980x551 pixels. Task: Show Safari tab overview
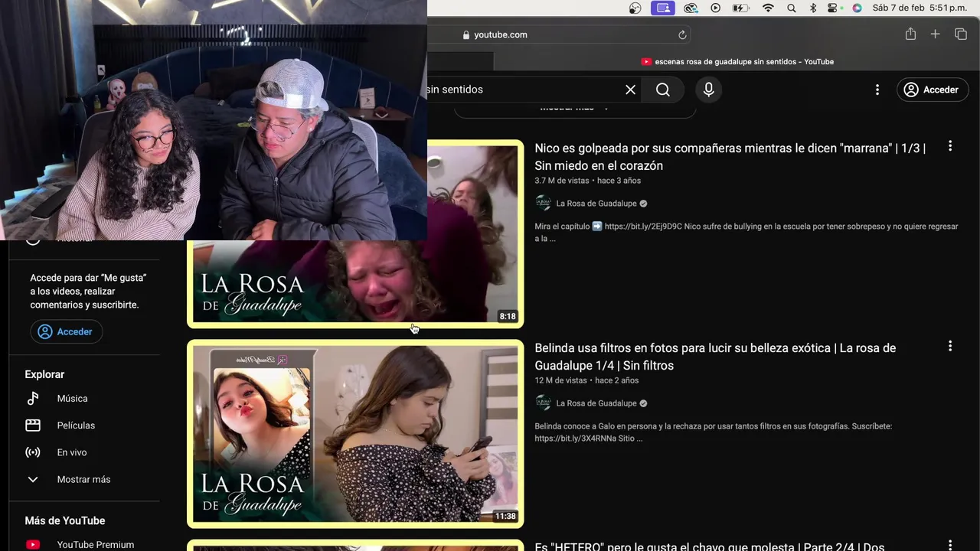(x=961, y=34)
